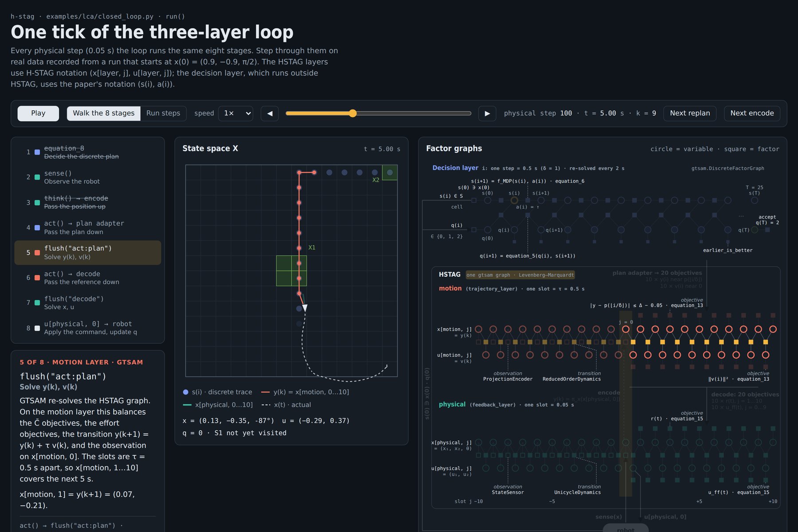
Task: Click the 'UnicycleDynamics' transition label
Action: coord(577,493)
